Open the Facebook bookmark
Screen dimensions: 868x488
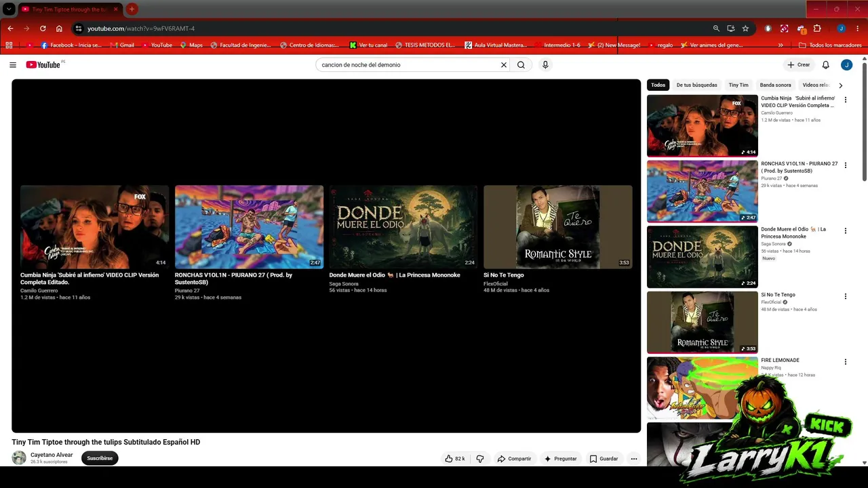(71, 45)
